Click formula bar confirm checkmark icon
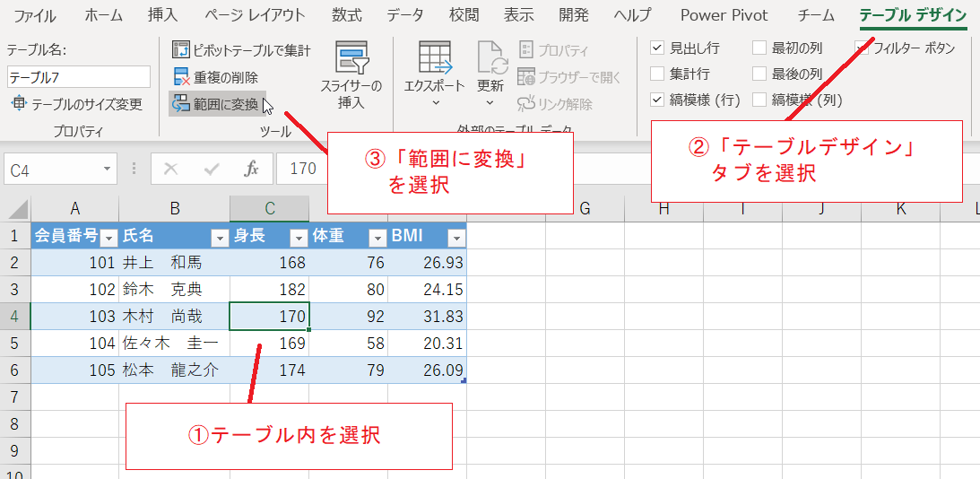The image size is (980, 479). (x=212, y=169)
